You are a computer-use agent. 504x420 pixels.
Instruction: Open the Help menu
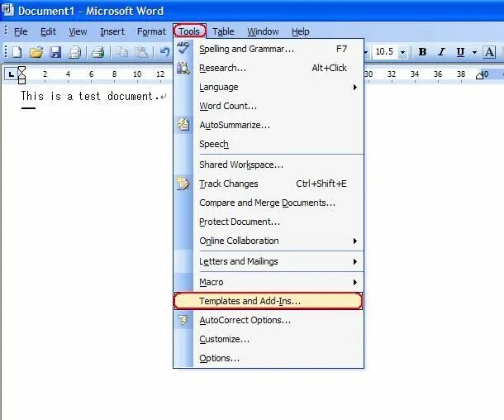pyautogui.click(x=301, y=31)
